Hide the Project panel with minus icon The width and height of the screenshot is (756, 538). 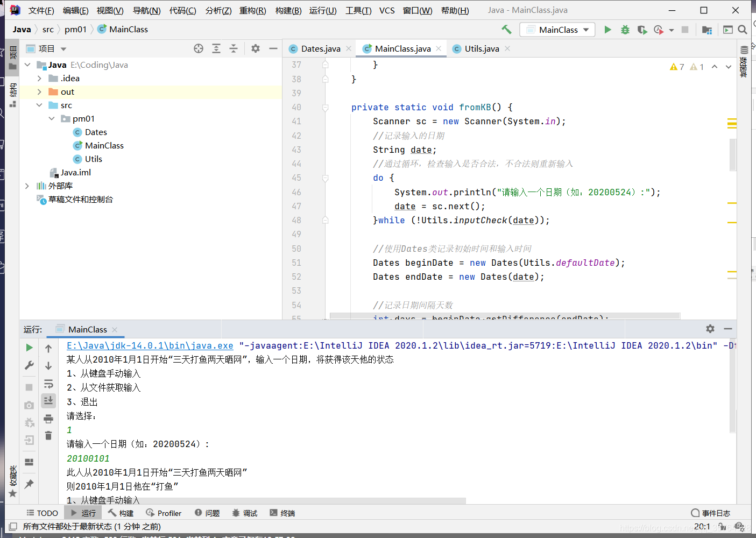coord(273,48)
